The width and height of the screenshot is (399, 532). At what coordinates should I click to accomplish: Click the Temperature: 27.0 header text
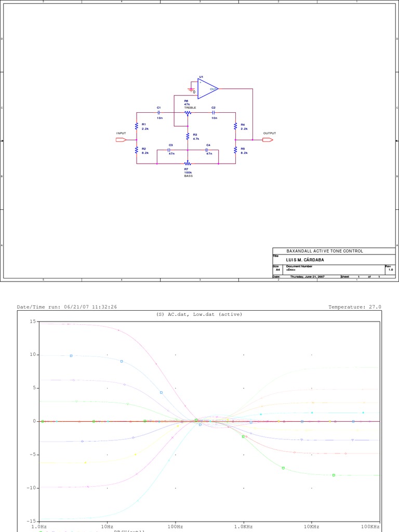[355, 307]
